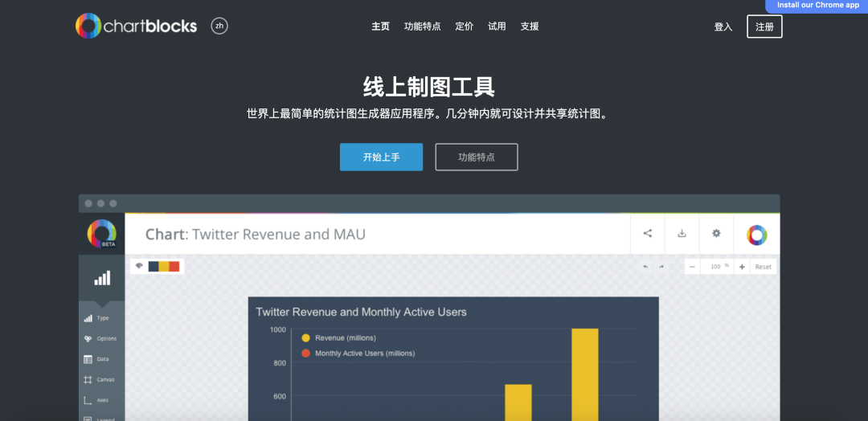Click the blue 开始上手 button
This screenshot has width=868, height=421.
pos(382,157)
